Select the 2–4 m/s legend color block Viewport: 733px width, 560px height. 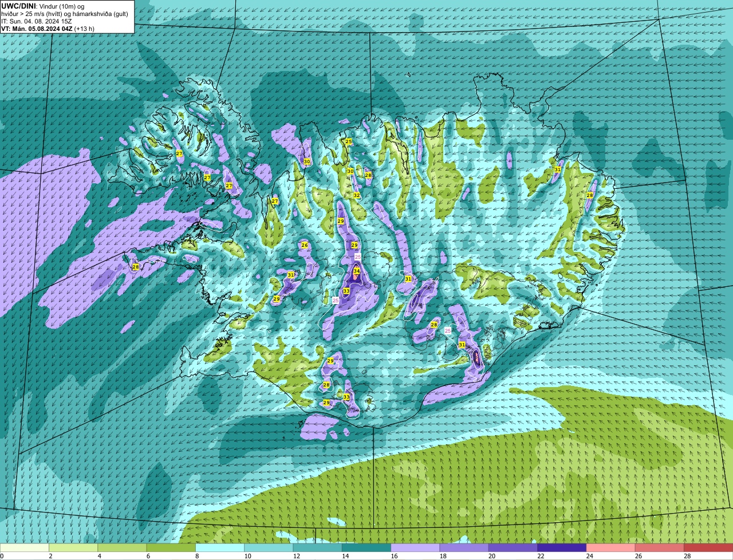click(x=73, y=548)
